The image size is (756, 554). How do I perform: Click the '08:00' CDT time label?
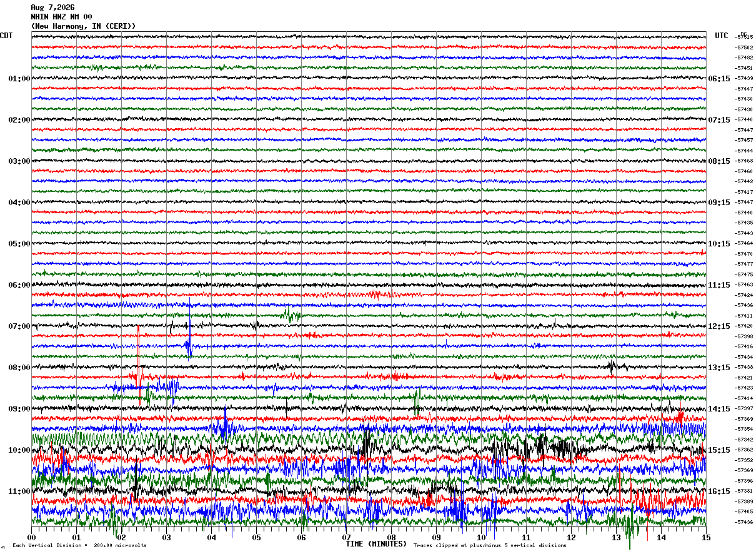click(x=19, y=368)
